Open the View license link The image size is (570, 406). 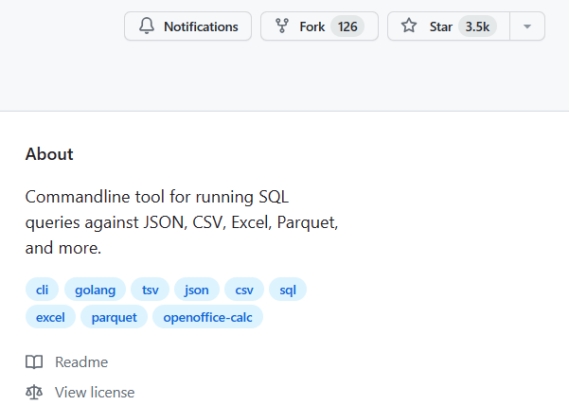[95, 393]
